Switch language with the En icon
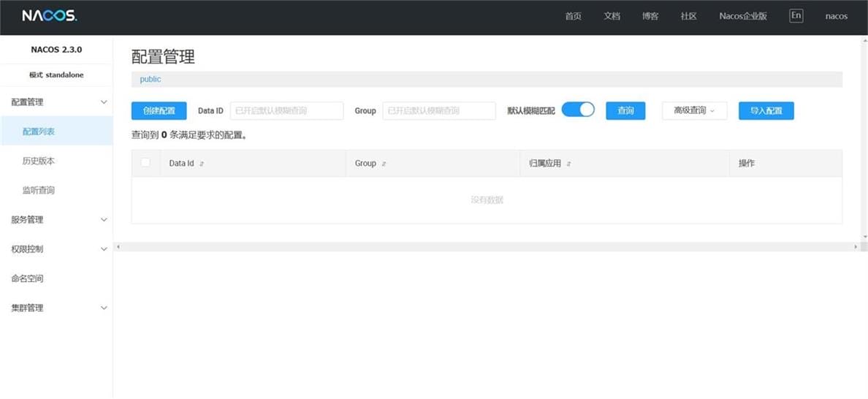Screen dimensions: 868x399 coord(796,15)
